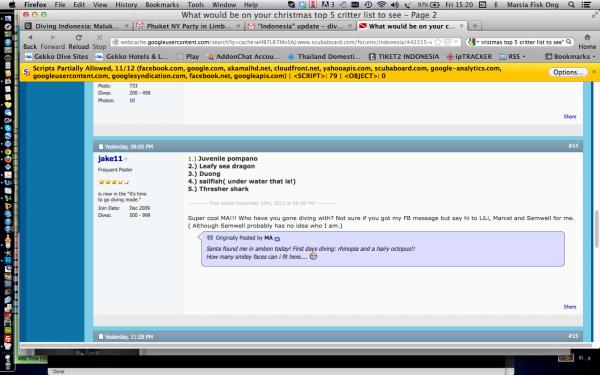
Task: Go to the Home page icon
Action: point(587,38)
